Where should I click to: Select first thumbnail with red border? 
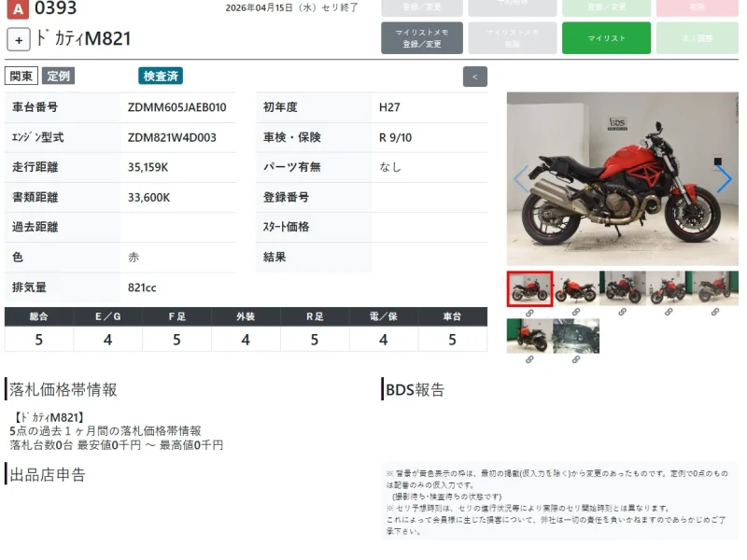tap(529, 288)
